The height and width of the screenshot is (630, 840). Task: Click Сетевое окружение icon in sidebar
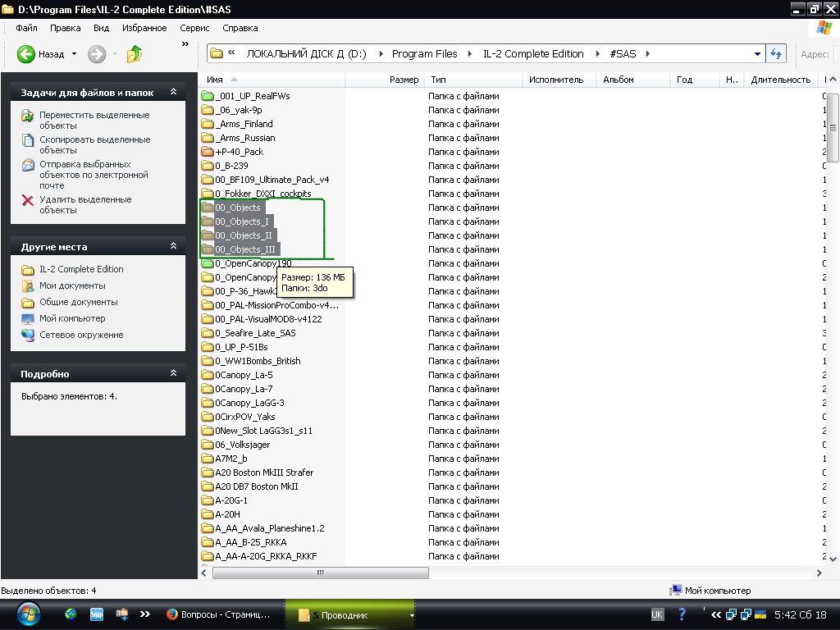pos(28,335)
